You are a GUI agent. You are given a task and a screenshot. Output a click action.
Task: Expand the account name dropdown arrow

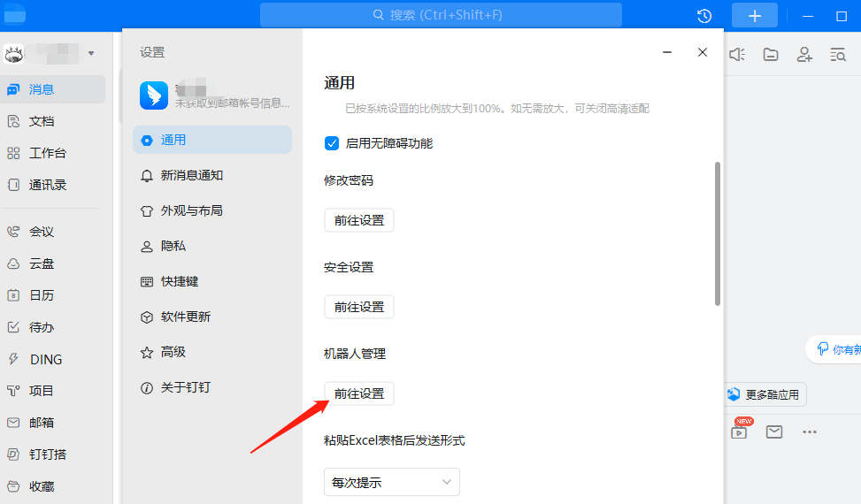[91, 54]
